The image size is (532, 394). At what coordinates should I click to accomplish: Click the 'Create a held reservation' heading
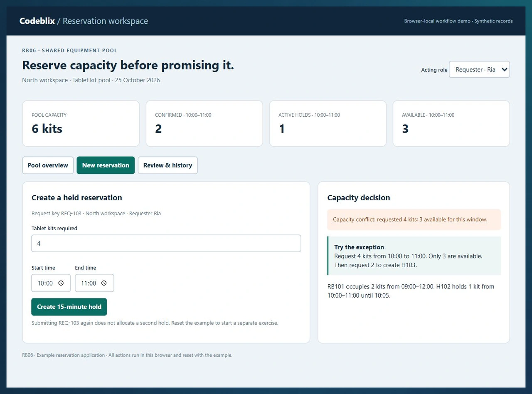coord(77,198)
